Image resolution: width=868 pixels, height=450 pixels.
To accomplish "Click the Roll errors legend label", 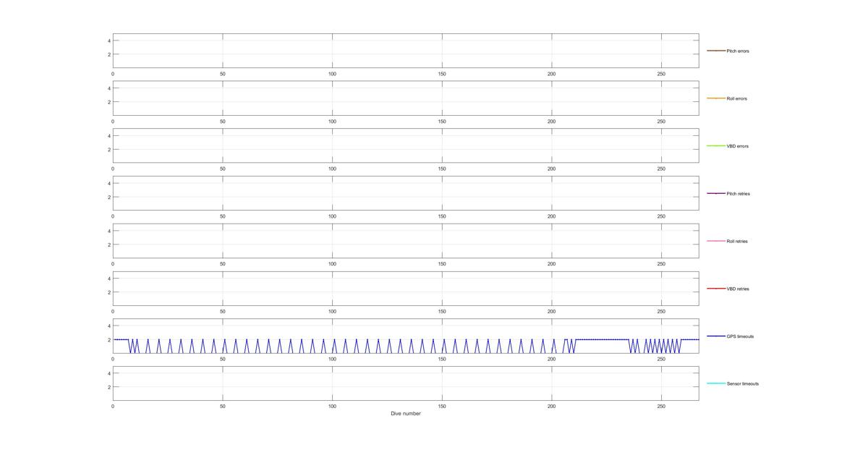I will 736,99.
